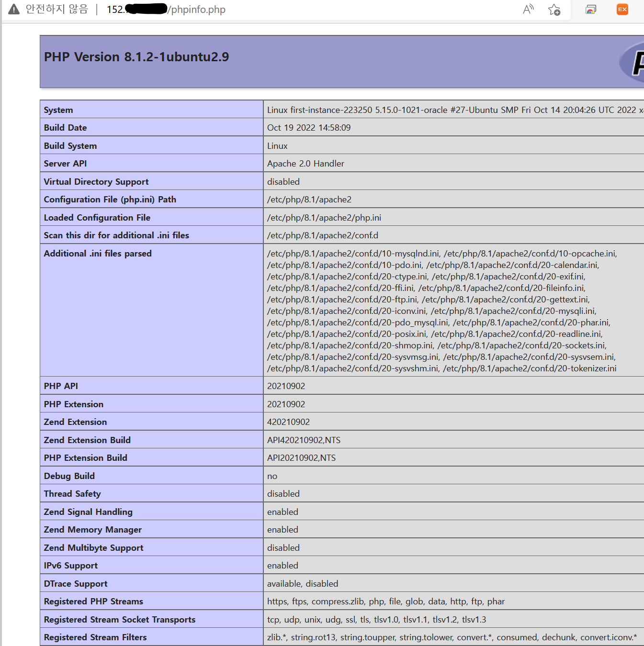The height and width of the screenshot is (646, 644).
Task: Open the Read Aloud icon in address bar
Action: 528,9
